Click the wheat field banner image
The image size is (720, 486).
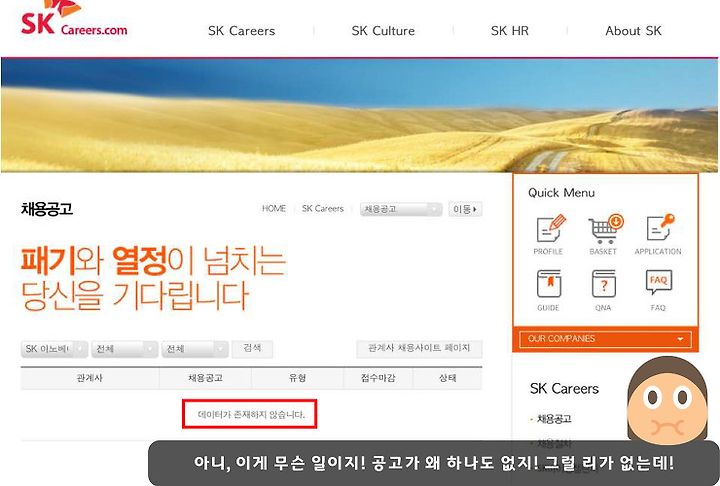click(360, 115)
